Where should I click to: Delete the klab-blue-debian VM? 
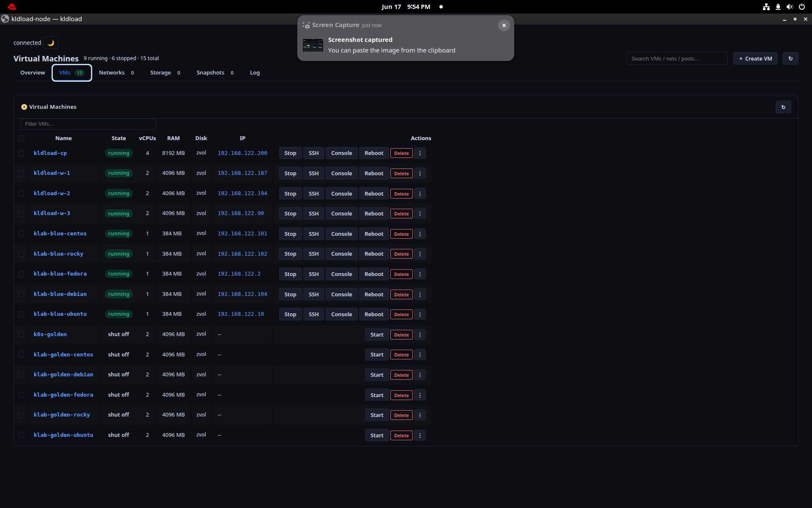(401, 295)
